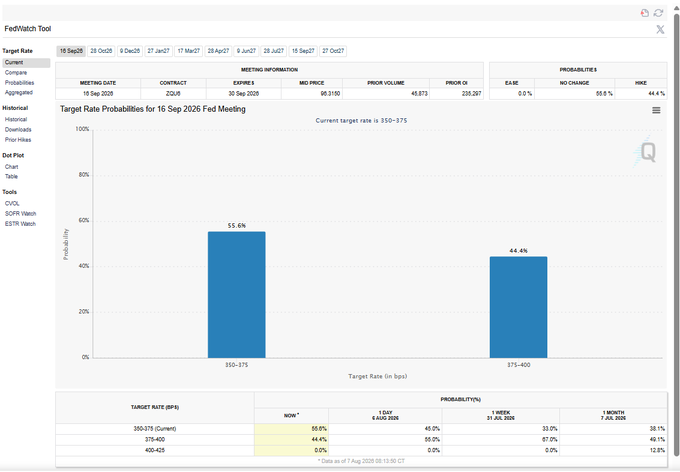680x472 pixels.
Task: Click Current under Target Rate
Action: click(x=26, y=62)
